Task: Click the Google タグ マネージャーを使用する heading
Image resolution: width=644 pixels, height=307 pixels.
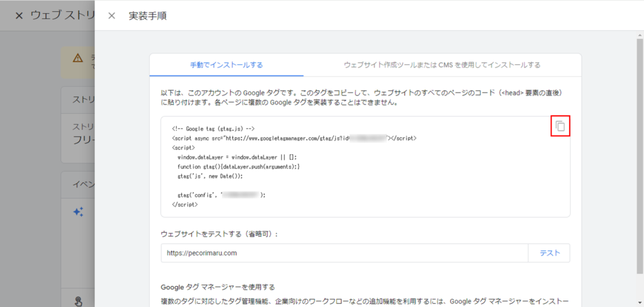Action: pyautogui.click(x=218, y=287)
